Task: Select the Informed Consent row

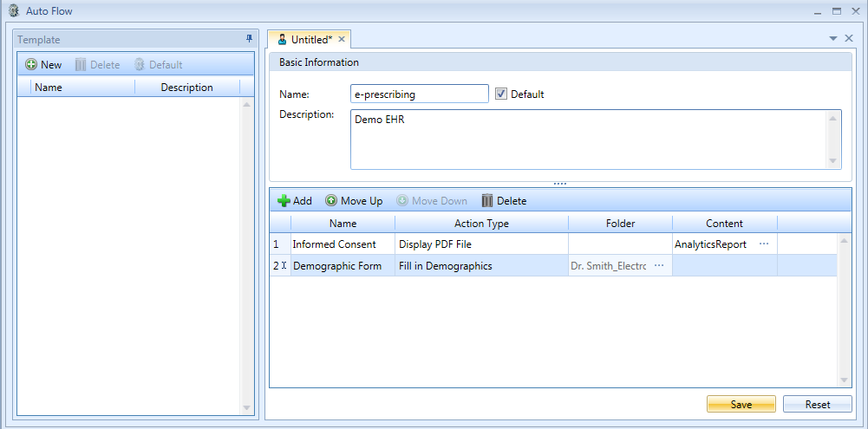Action: pos(334,244)
